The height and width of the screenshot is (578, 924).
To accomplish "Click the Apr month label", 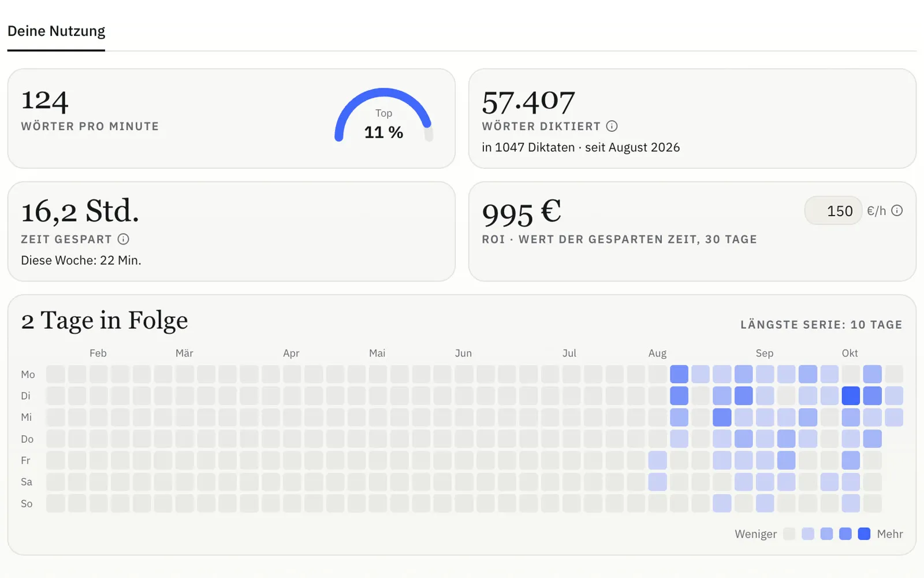I will [x=291, y=353].
